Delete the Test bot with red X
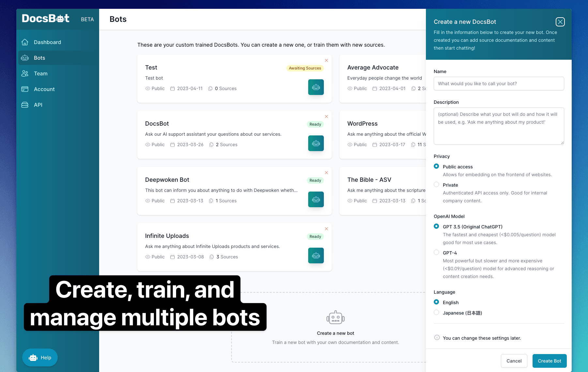Image resolution: width=588 pixels, height=372 pixels. [x=326, y=60]
